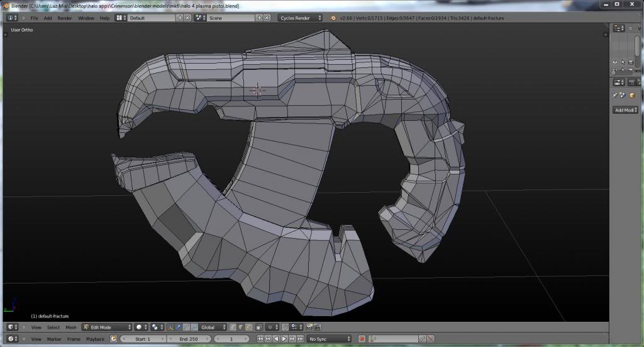The image size is (644, 347).
Task: Click the play animation button
Action: pyautogui.click(x=284, y=339)
